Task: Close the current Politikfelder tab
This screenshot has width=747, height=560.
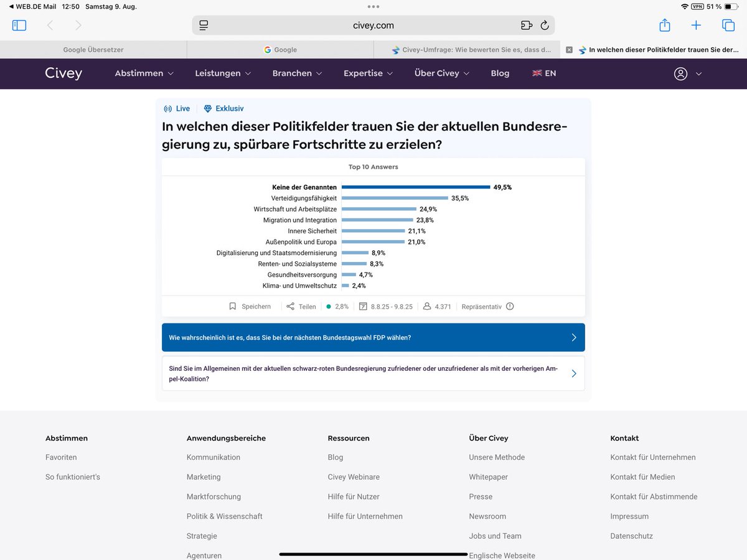Action: coord(569,50)
